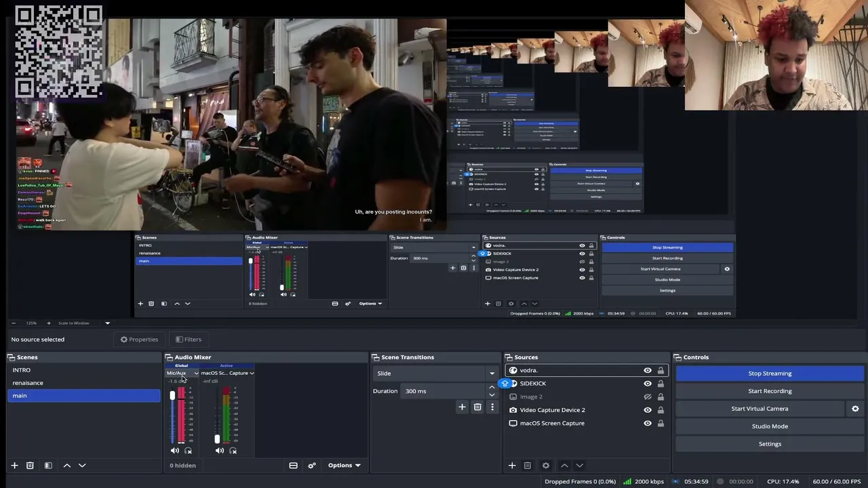Move the selected source up
The image size is (868, 488).
[x=564, y=466]
